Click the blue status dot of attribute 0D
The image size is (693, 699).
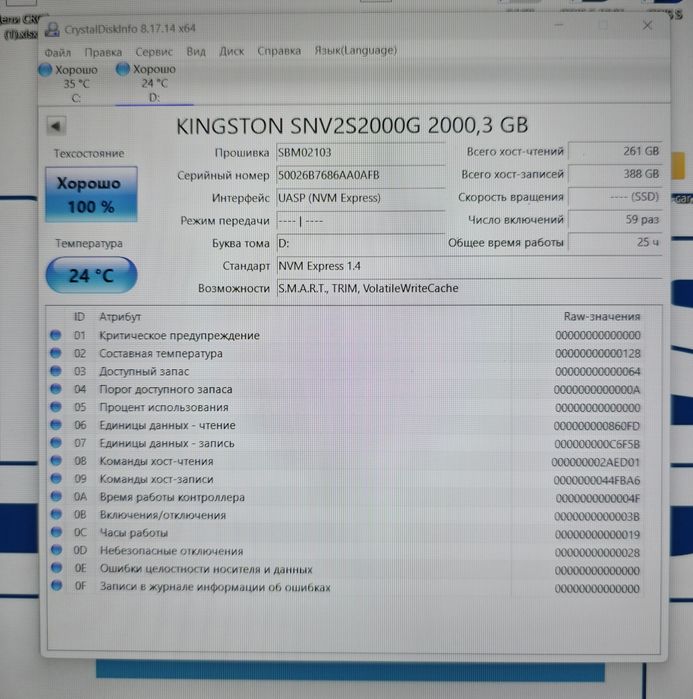point(56,550)
